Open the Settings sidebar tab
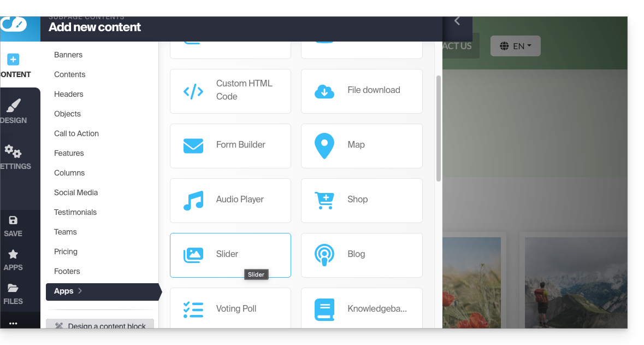 [14, 157]
